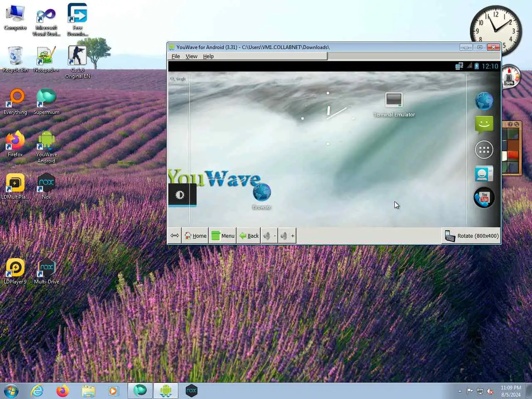Open Internet Explorer from the taskbar
This screenshot has width=532, height=399.
(x=37, y=391)
